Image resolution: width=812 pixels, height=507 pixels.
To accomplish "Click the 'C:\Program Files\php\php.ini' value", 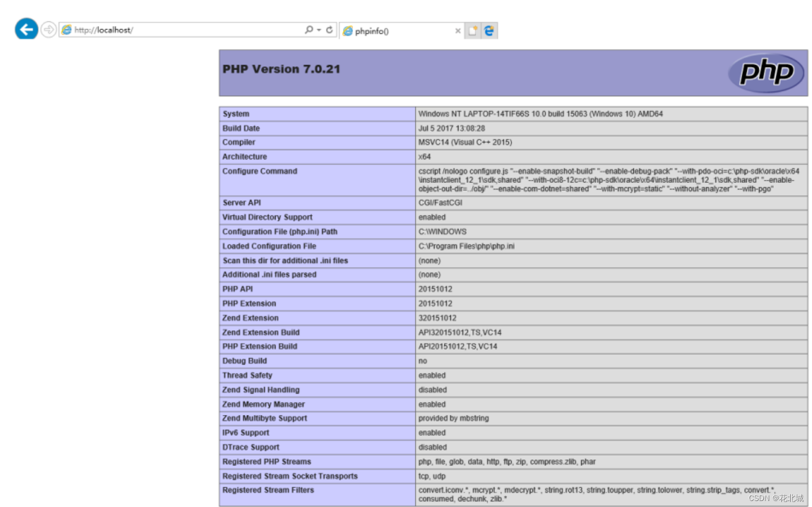I will [x=467, y=246].
